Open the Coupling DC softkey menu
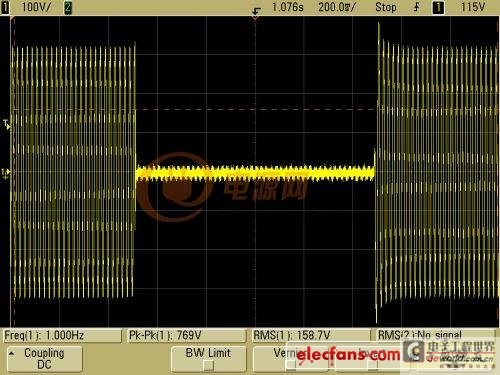500x375 pixels. 45,359
